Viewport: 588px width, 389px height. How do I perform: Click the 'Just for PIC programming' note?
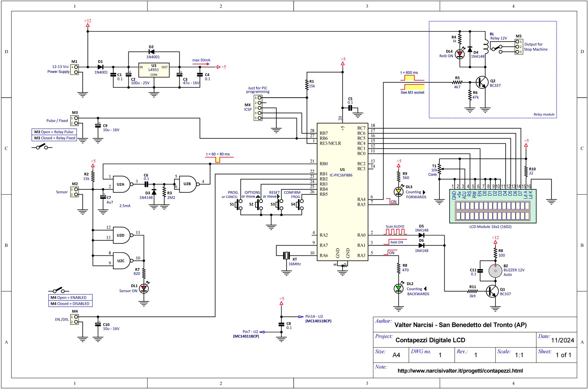click(x=258, y=90)
